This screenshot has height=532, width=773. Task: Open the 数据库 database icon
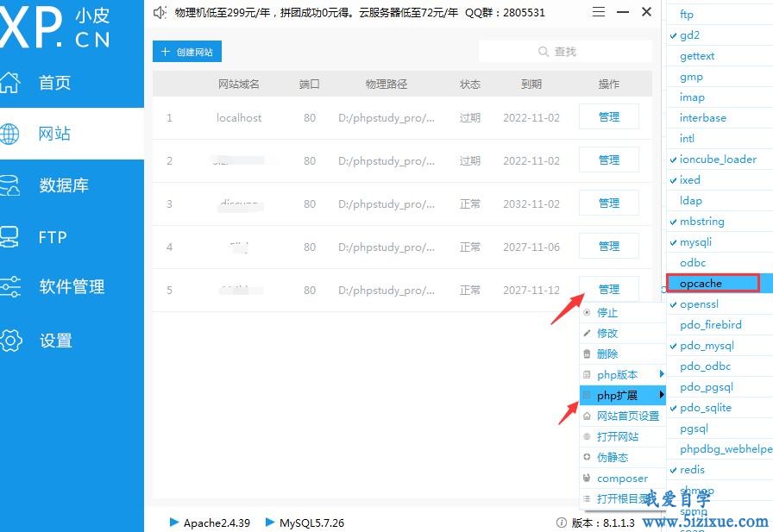pyautogui.click(x=9, y=185)
